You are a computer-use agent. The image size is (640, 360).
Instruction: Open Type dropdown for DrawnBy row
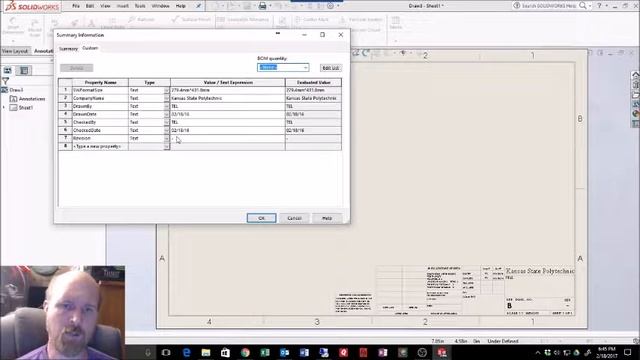[166, 106]
